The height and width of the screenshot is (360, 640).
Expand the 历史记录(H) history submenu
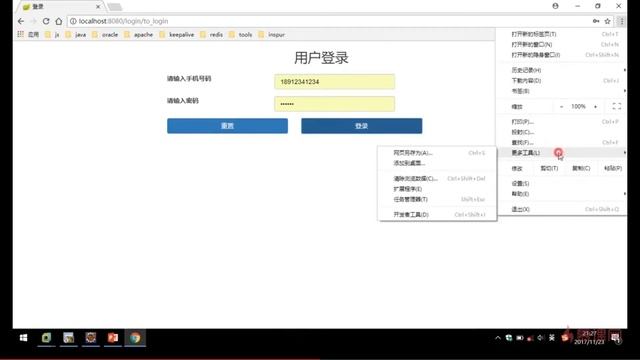click(562, 70)
